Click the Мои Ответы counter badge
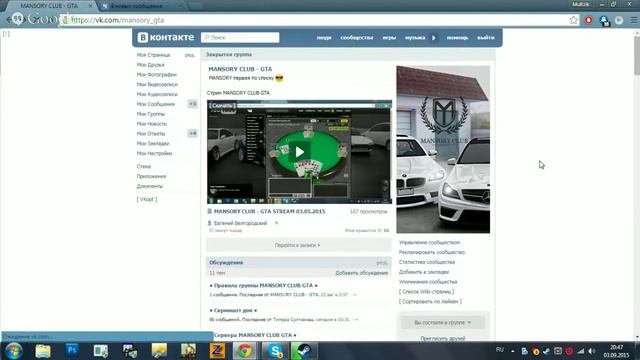This screenshot has height=360, width=640. [x=193, y=133]
